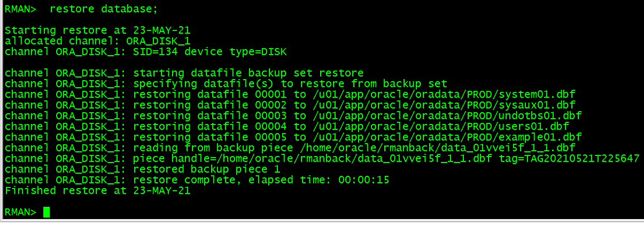Image resolution: width=644 pixels, height=226 pixels.
Task: Click the example01.dbf file path
Action: tap(446, 137)
